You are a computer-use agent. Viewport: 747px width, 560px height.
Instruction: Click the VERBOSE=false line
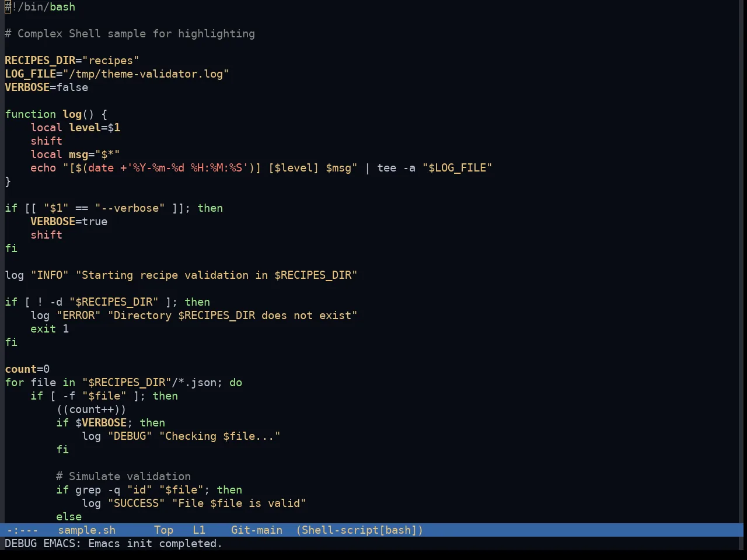(47, 87)
